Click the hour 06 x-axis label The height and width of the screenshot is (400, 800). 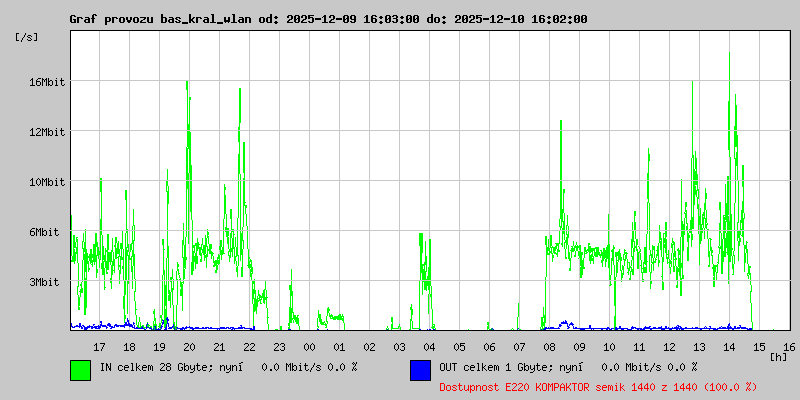(489, 347)
